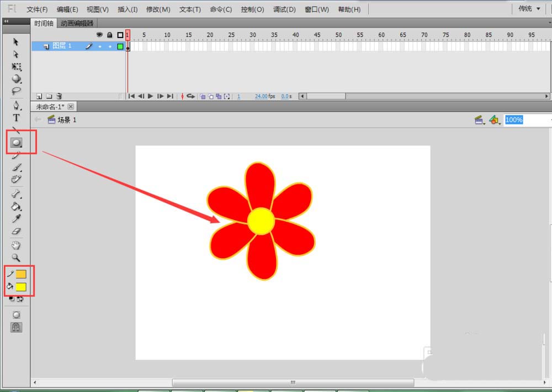Enable edit multiple frames
Screen dimensions: 552x392
coord(219,96)
